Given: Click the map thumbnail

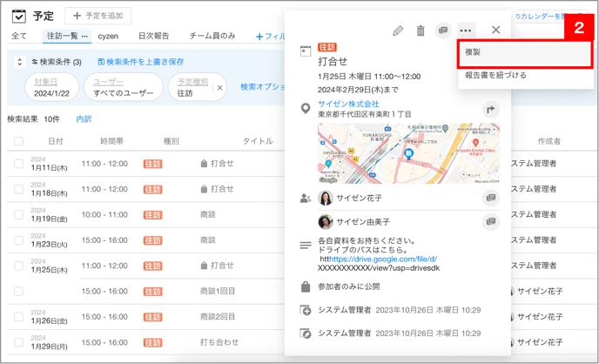Looking at the screenshot, I should (408, 153).
